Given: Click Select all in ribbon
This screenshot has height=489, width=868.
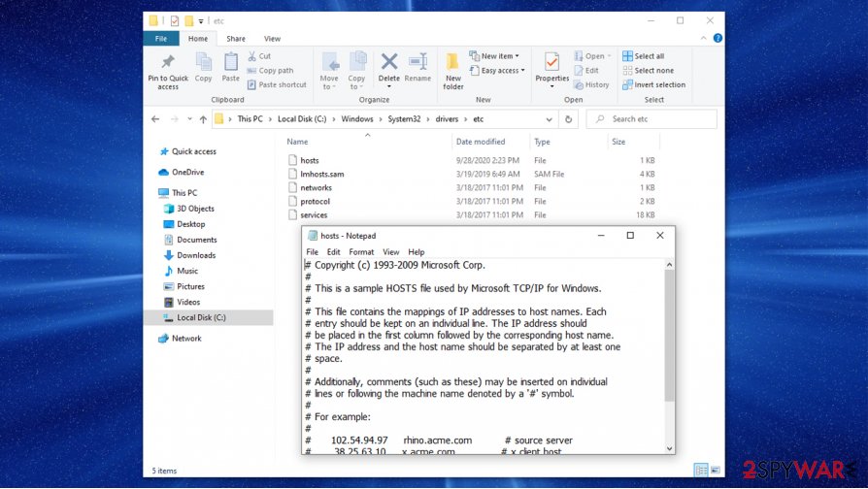Looking at the screenshot, I should point(644,56).
